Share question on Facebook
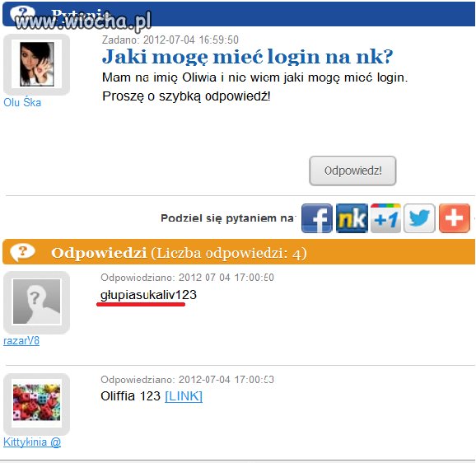The height and width of the screenshot is (463, 476). click(x=316, y=218)
